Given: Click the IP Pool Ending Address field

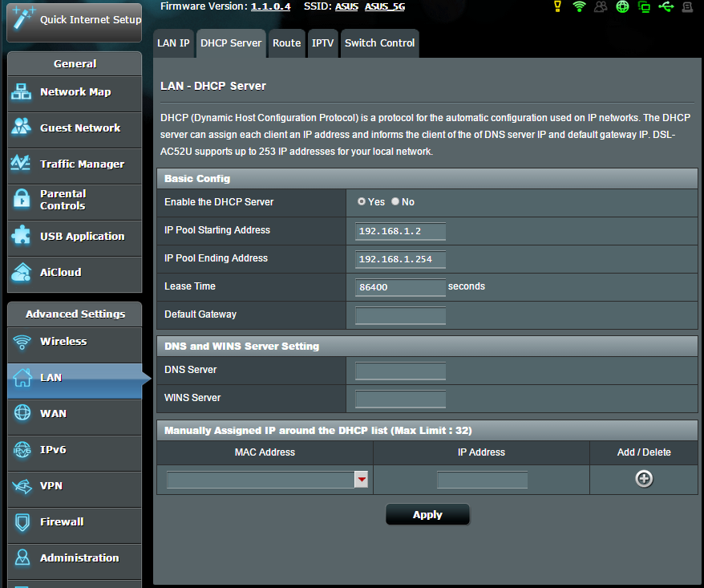Looking at the screenshot, I should (x=400, y=259).
